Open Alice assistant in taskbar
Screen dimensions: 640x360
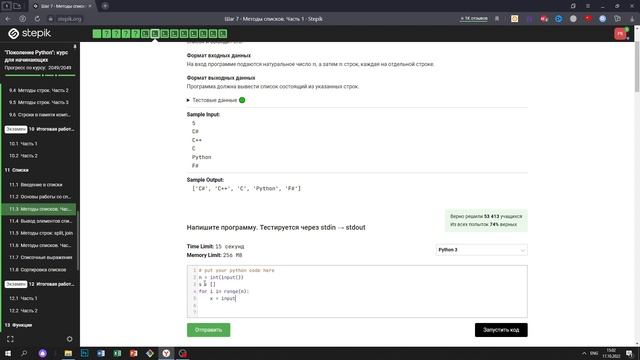[42, 353]
